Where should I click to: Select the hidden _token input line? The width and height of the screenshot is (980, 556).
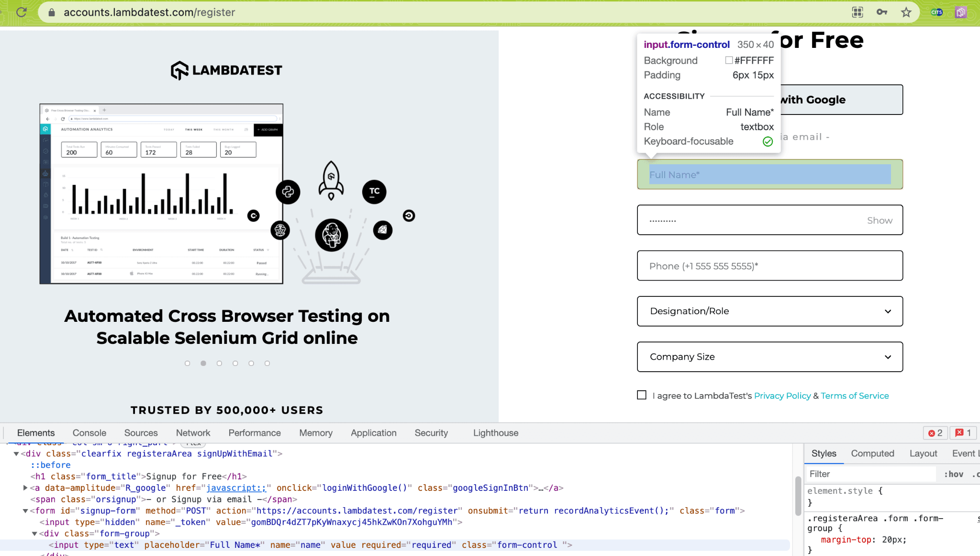(x=251, y=522)
